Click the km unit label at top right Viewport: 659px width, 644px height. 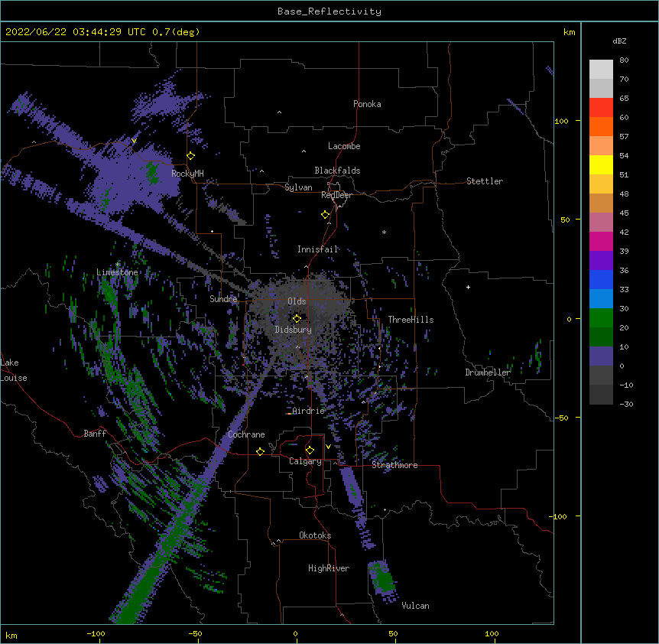point(570,32)
